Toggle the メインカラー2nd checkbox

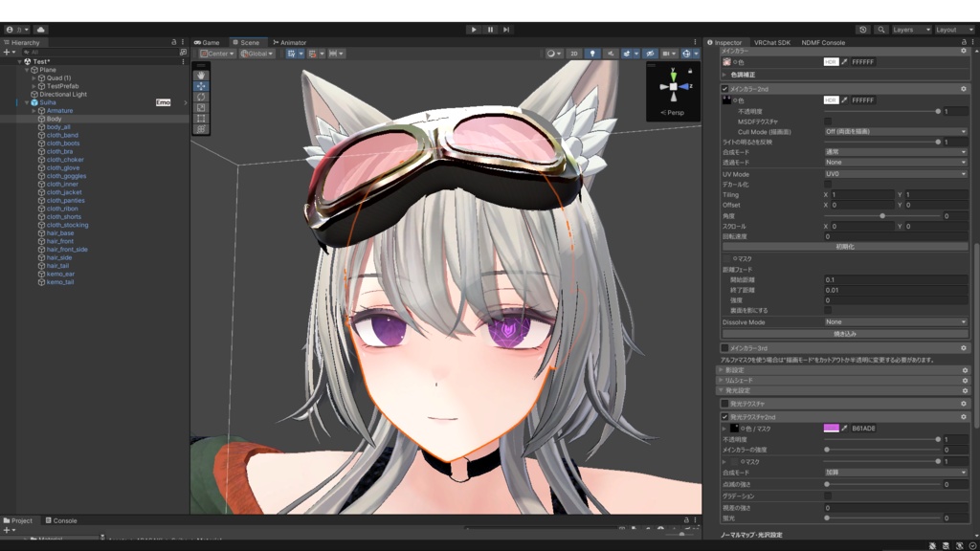725,89
